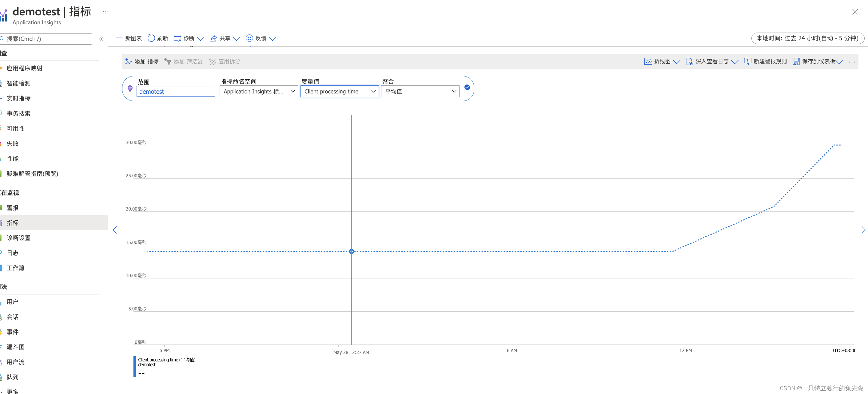This screenshot has width=868, height=394.
Task: Click the time range 过去 24 小时 button
Action: [807, 38]
